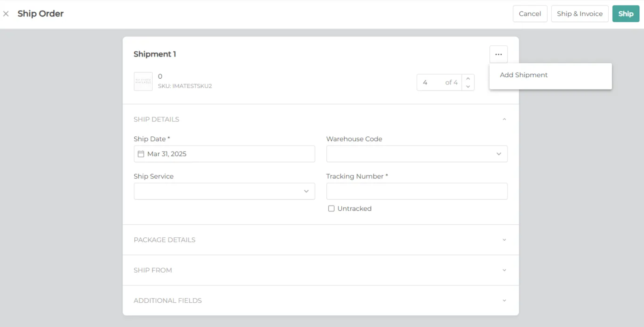Open the shipment options ellipsis menu

point(498,54)
